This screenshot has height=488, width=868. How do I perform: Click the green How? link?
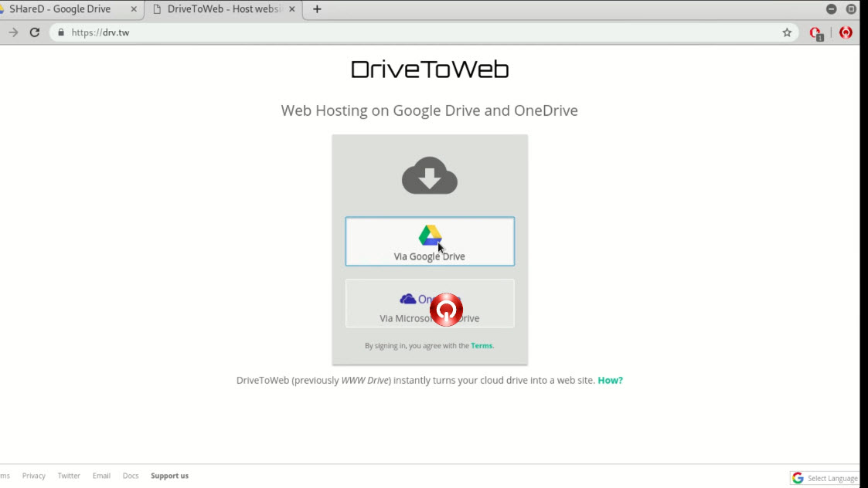click(x=610, y=380)
